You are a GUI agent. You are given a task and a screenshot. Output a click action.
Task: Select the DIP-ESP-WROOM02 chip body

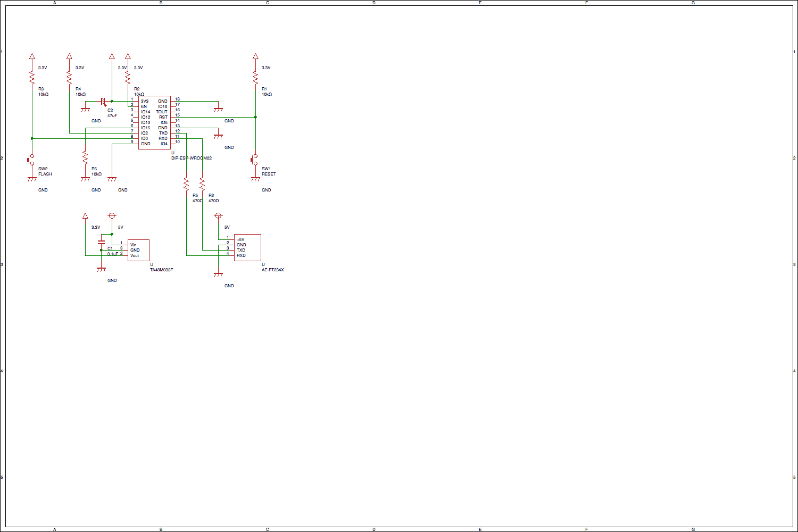pos(154,122)
